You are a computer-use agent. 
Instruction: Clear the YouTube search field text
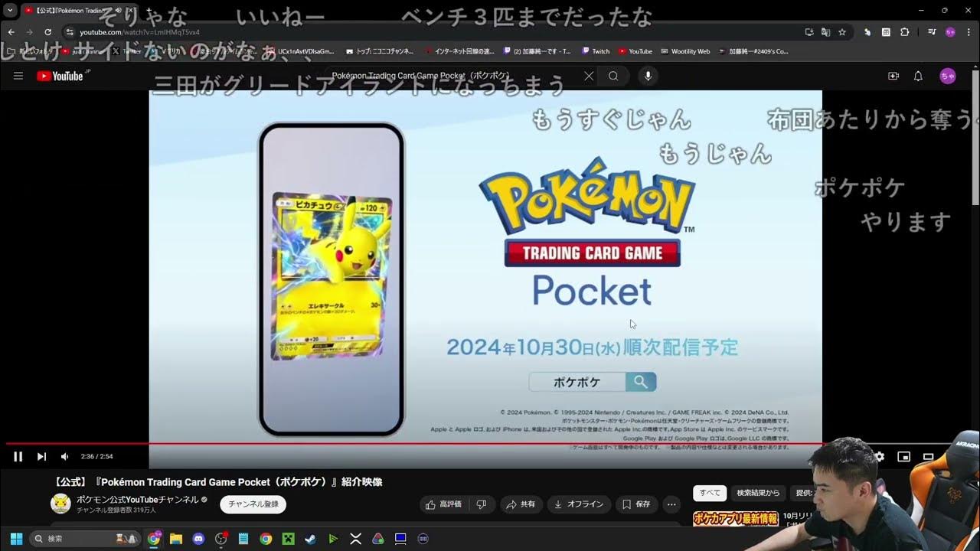(588, 76)
